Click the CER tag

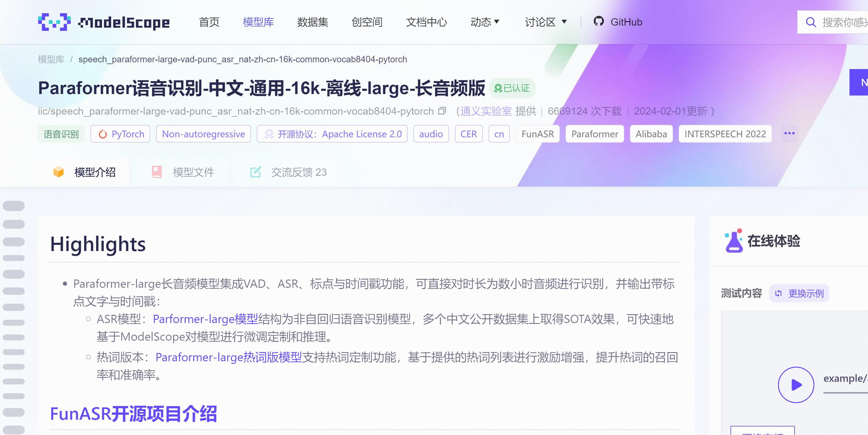pyautogui.click(x=468, y=134)
